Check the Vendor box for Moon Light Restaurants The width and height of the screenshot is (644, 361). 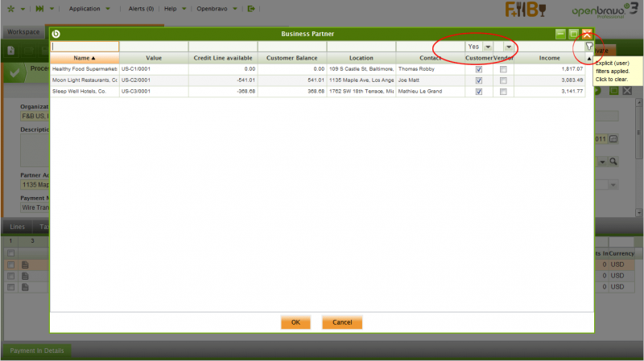pos(503,80)
